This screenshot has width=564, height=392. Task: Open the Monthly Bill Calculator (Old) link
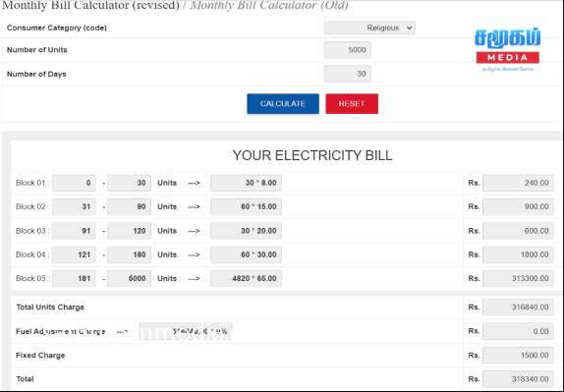(x=269, y=5)
